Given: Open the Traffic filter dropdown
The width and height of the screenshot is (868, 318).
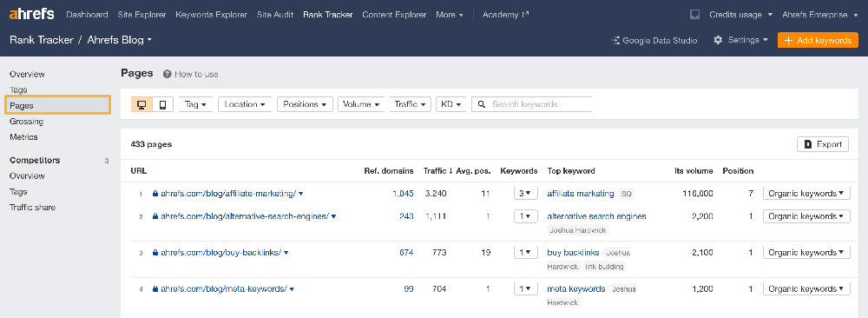Looking at the screenshot, I should click(411, 104).
